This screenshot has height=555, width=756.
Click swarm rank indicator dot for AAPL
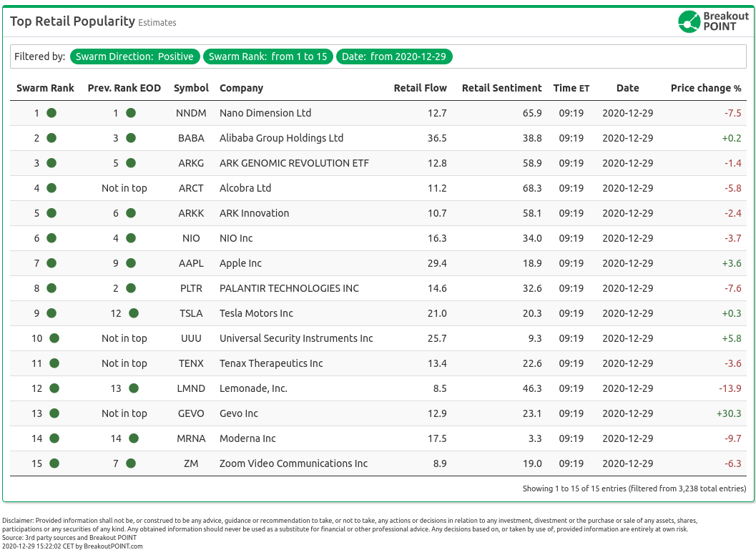[x=51, y=263]
